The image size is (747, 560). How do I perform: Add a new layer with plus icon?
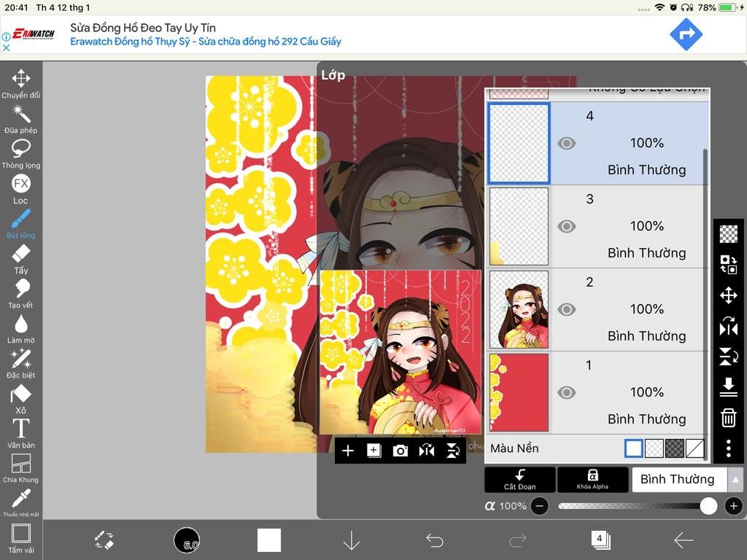click(x=348, y=451)
